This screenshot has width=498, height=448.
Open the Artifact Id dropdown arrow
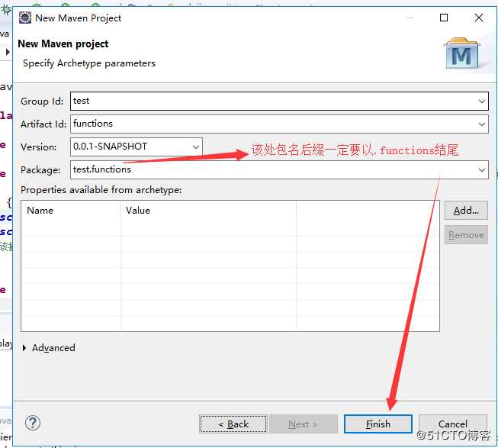pos(481,124)
